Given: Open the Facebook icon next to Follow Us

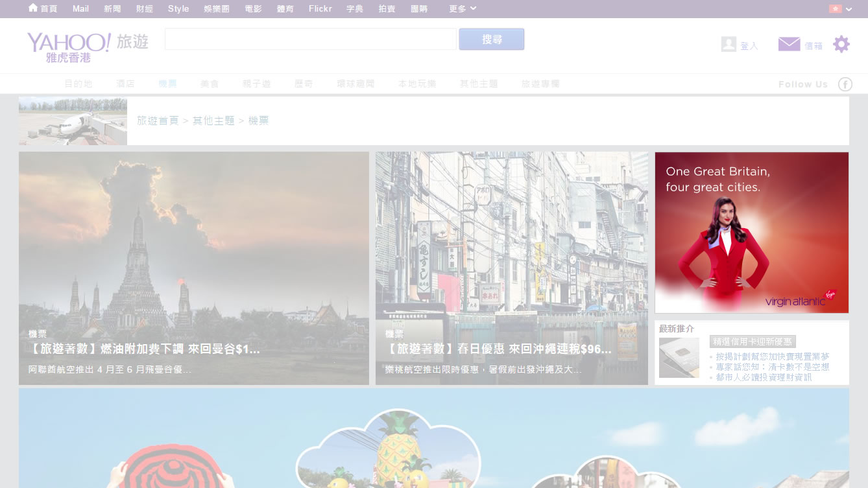Looking at the screenshot, I should pos(845,84).
